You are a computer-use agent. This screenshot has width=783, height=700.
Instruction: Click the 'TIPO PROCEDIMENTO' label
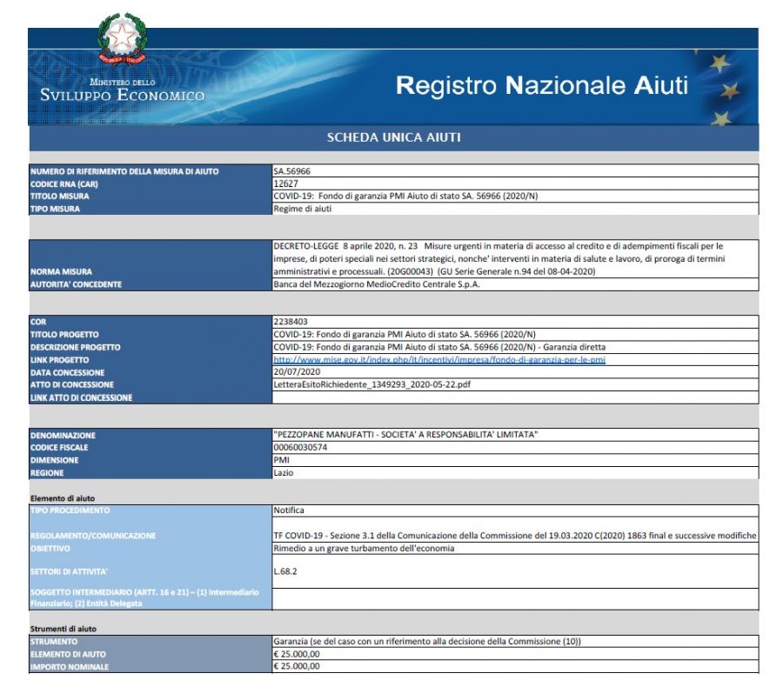click(x=70, y=510)
